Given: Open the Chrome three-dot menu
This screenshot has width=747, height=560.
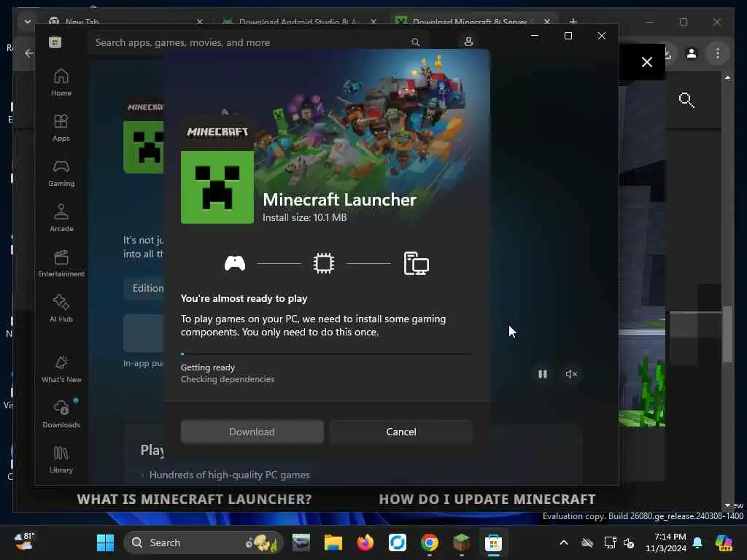Looking at the screenshot, I should pos(718,53).
